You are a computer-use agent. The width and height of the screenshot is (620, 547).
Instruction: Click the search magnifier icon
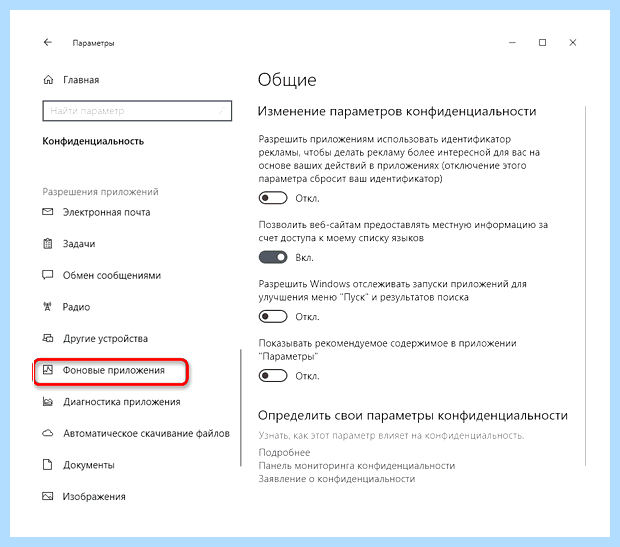pyautogui.click(x=223, y=111)
